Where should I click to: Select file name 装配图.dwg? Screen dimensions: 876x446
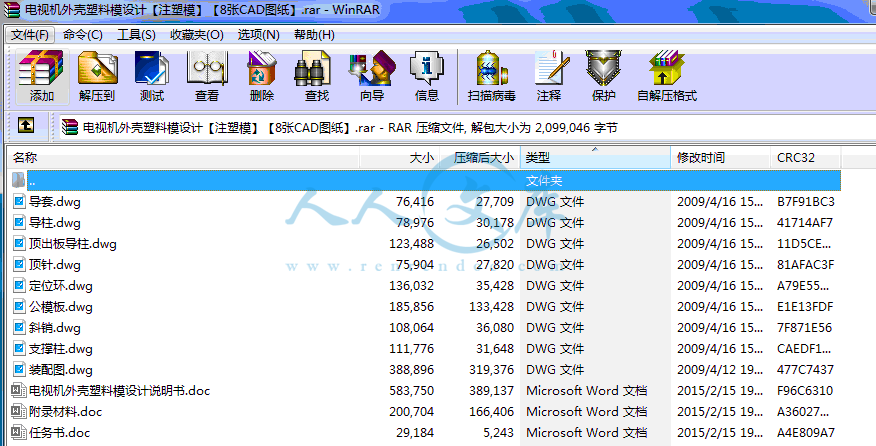coord(61,369)
